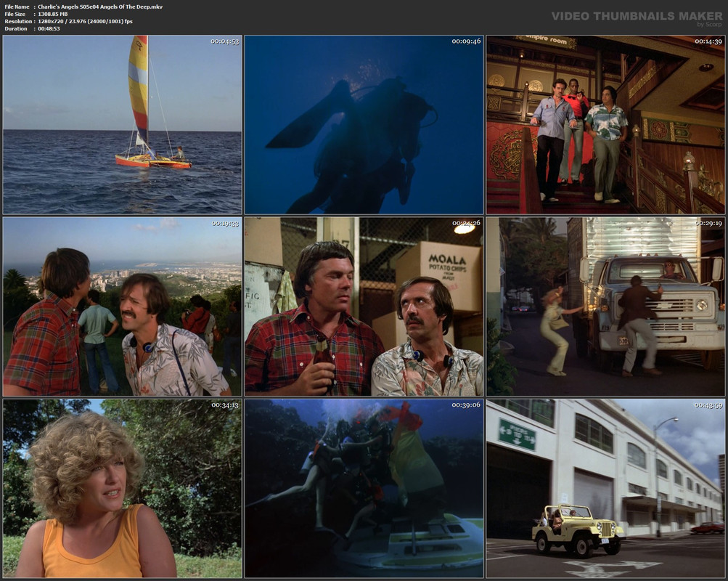The width and height of the screenshot is (728, 581).
Task: Open the sailboat thumbnail at 00:04:53
Action: coord(122,124)
